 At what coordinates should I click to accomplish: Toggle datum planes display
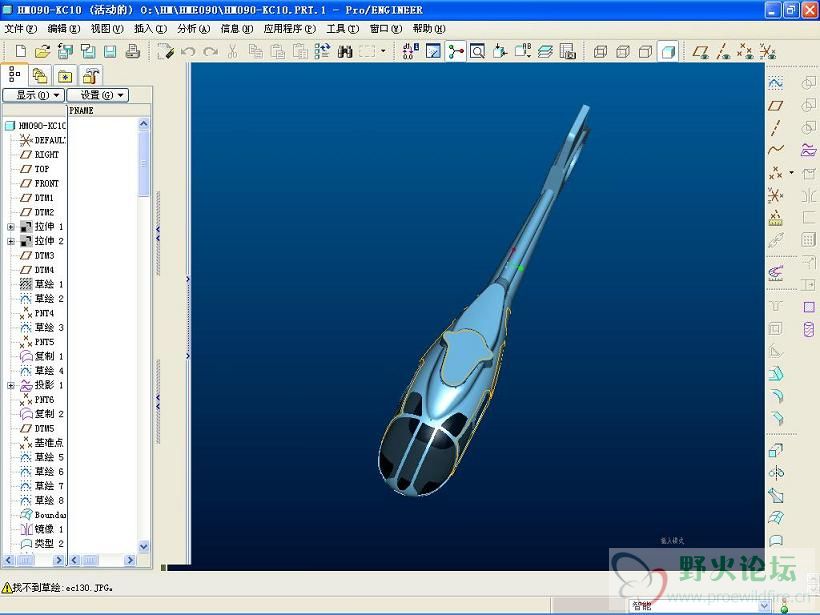pyautogui.click(x=700, y=51)
